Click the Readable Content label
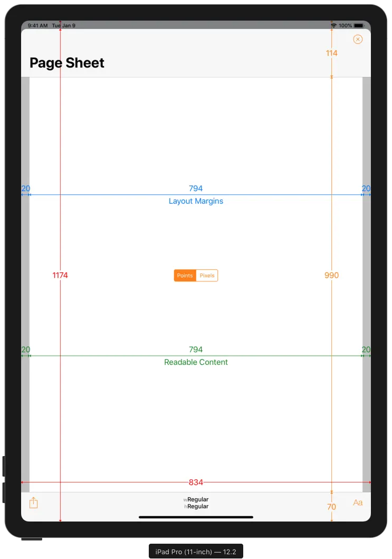This screenshot has width=392, height=559. coord(196,362)
